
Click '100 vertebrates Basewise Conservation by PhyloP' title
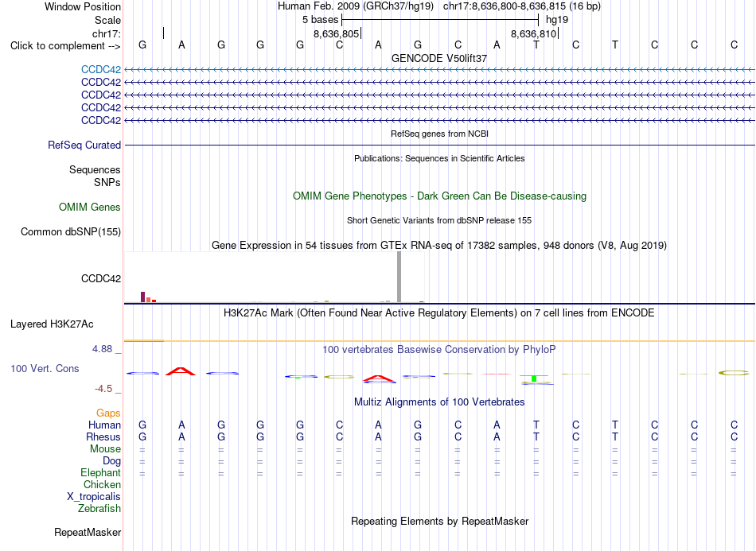(x=439, y=350)
